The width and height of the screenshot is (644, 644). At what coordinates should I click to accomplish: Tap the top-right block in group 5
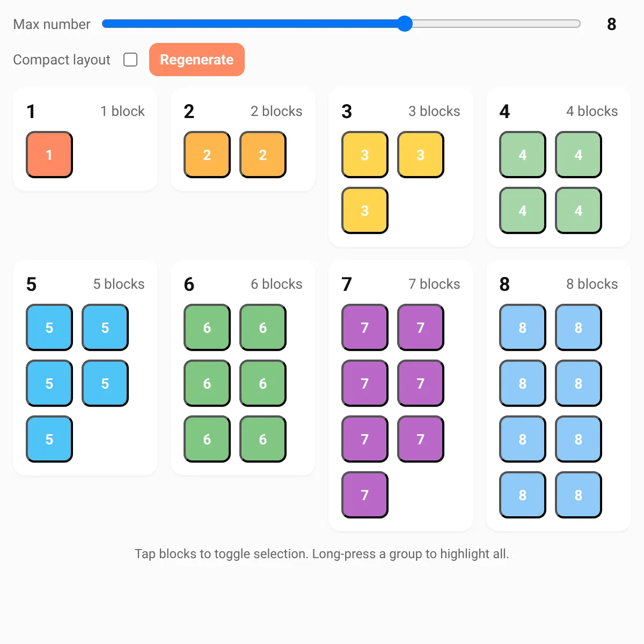[x=105, y=327]
